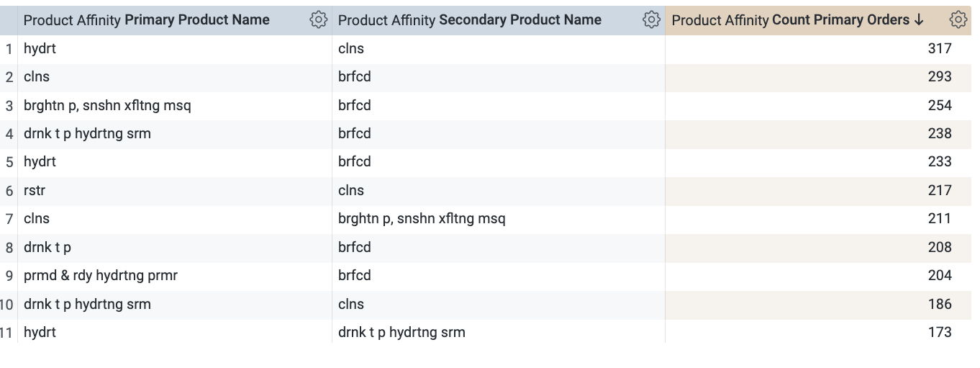Click drnk t p cell in row 8
Screen dimensions: 980x368
[x=47, y=247]
